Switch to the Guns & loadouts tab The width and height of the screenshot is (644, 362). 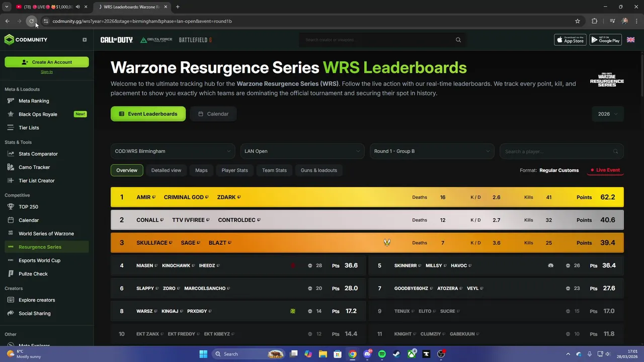pyautogui.click(x=319, y=170)
